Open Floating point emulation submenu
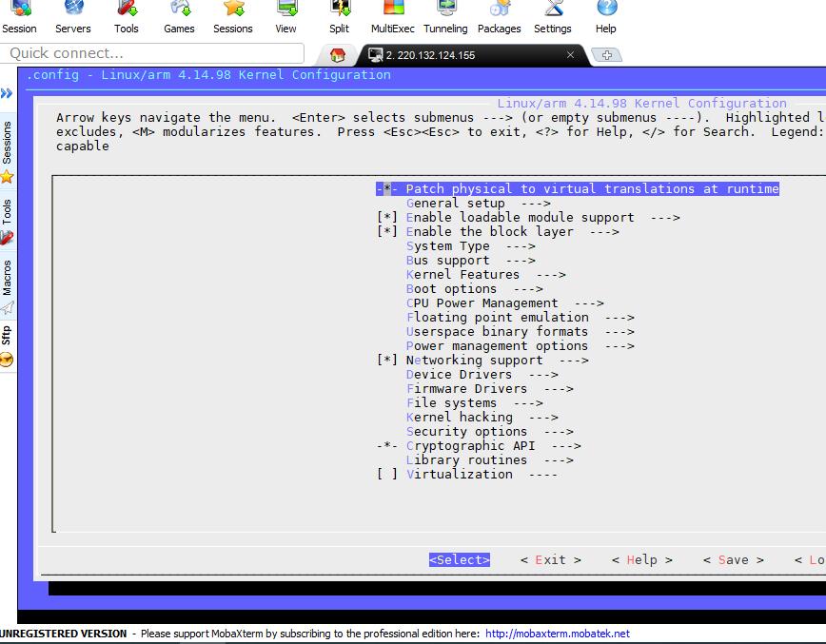The image size is (826, 644). point(520,318)
